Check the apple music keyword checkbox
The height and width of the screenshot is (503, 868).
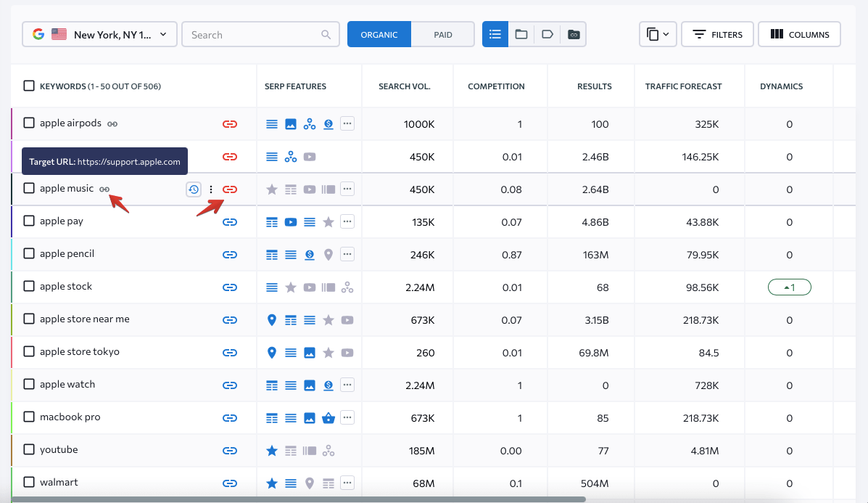[29, 188]
